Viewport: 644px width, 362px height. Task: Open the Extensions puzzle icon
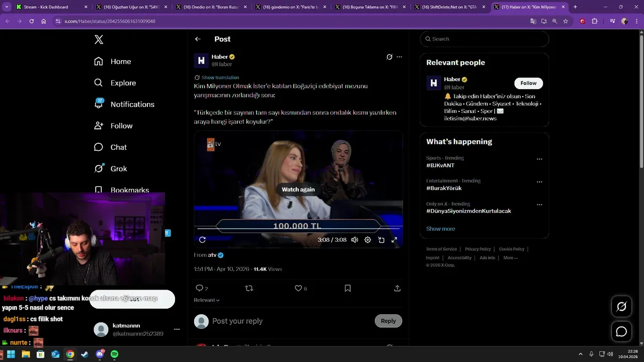(595, 21)
